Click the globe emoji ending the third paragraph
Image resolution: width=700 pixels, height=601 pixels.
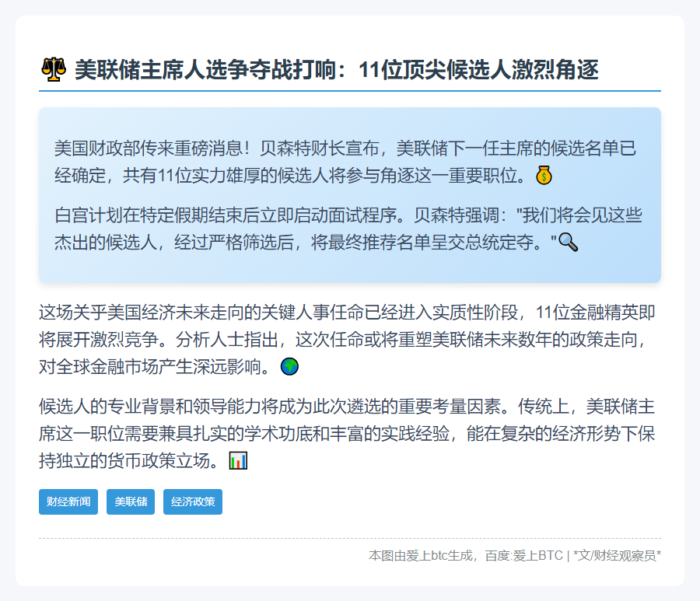tap(289, 366)
